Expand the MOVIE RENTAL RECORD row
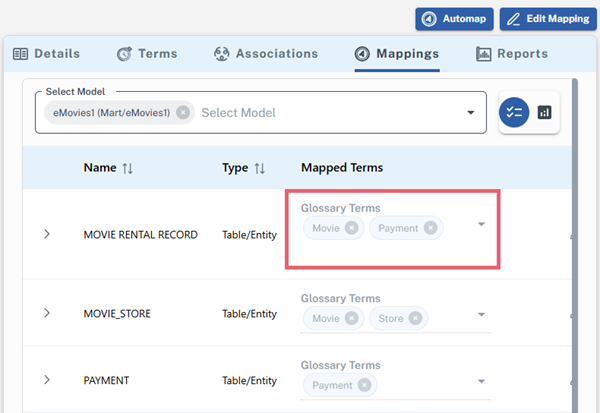Viewport: 600px width, 413px height. point(47,235)
